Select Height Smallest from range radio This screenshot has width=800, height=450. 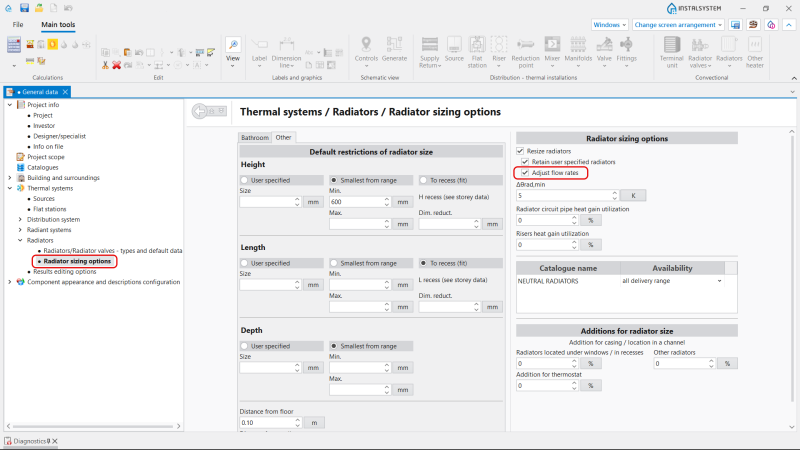tap(334, 180)
